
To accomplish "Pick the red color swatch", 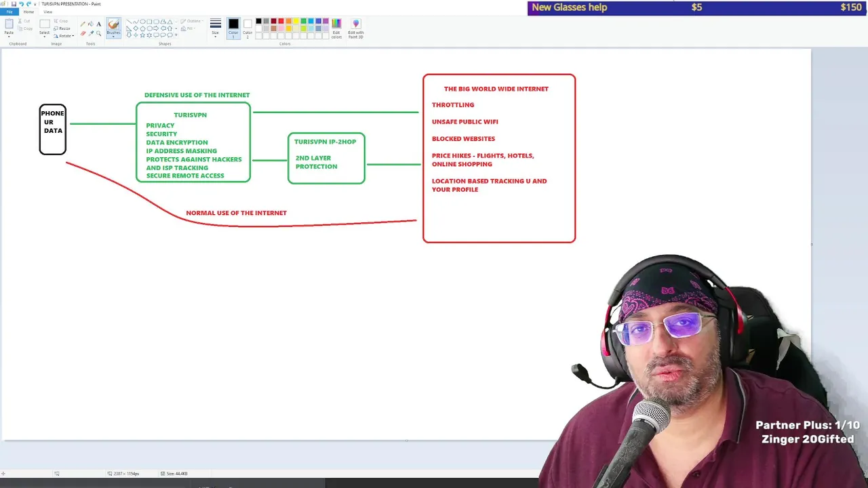I will click(281, 21).
